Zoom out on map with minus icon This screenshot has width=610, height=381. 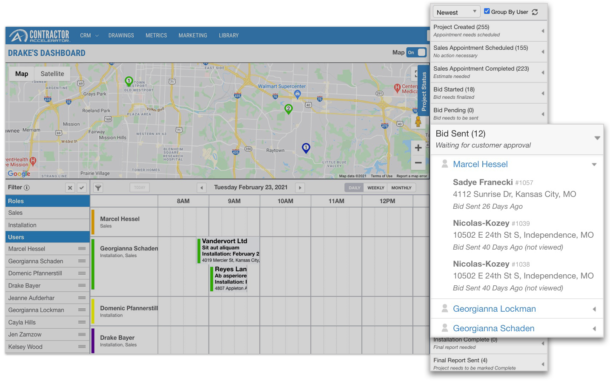(x=418, y=163)
